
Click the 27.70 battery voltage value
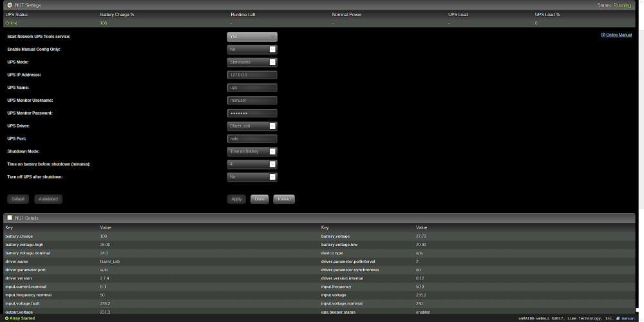pos(421,236)
